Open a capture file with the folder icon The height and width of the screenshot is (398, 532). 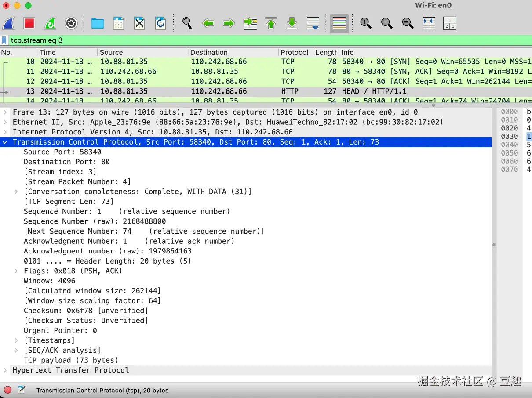coord(98,23)
